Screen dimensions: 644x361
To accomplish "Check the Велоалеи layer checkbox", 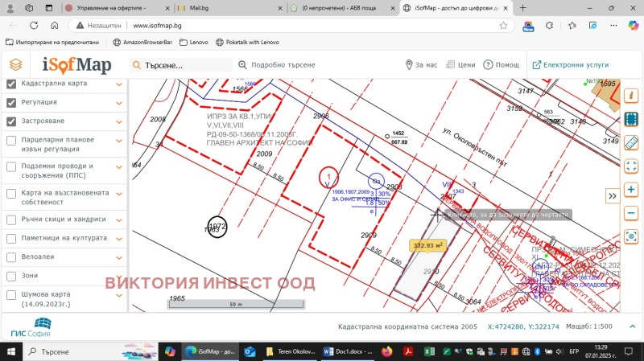I will tap(11, 257).
